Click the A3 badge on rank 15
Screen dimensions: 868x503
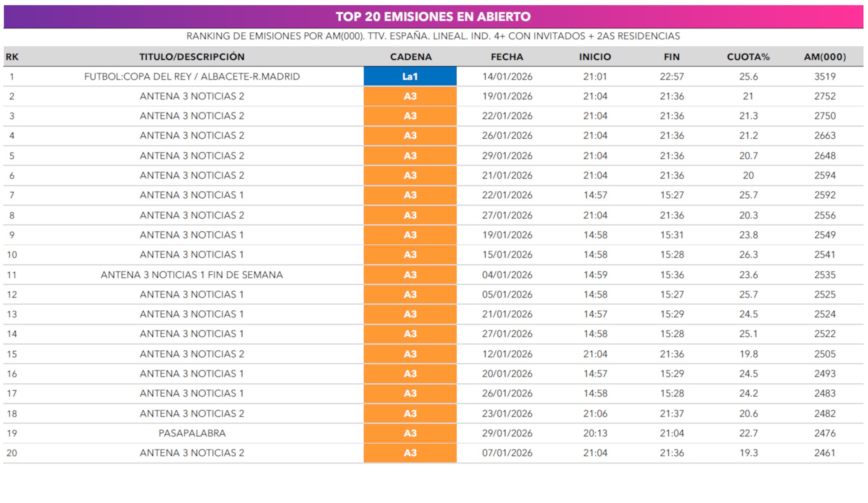[x=410, y=354]
